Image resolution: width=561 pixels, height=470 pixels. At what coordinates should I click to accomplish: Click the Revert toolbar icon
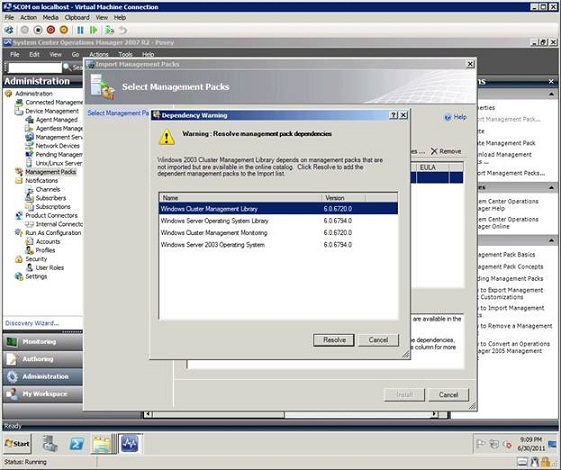(x=123, y=30)
